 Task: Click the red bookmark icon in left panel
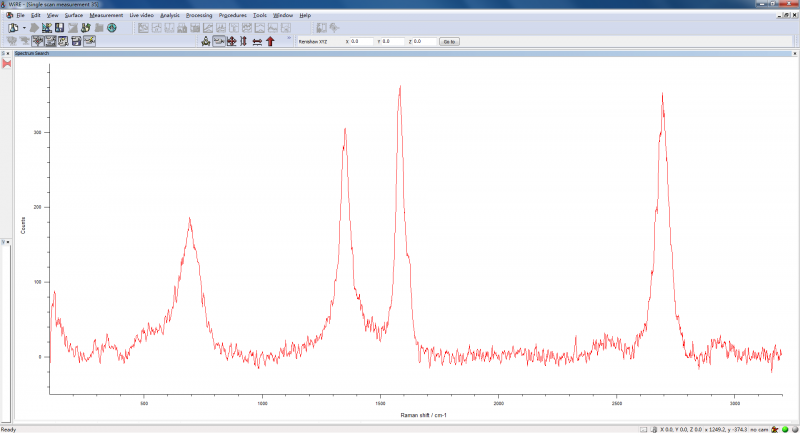pyautogui.click(x=6, y=64)
